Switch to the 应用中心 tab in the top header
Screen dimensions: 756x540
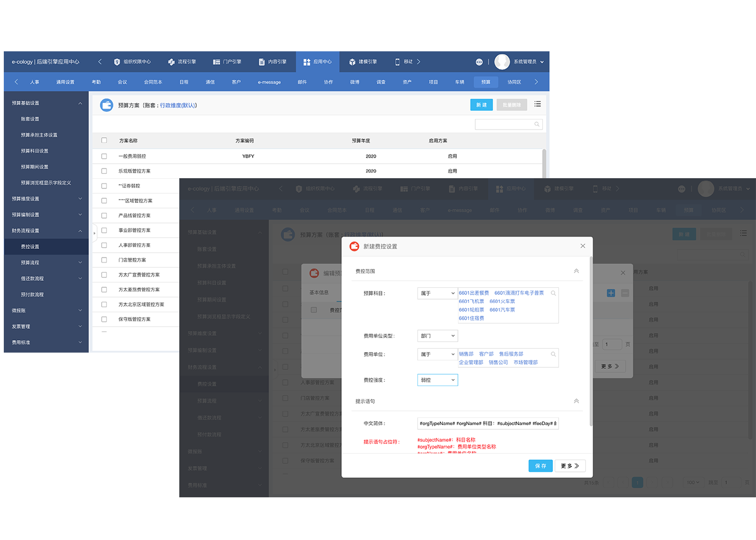318,62
